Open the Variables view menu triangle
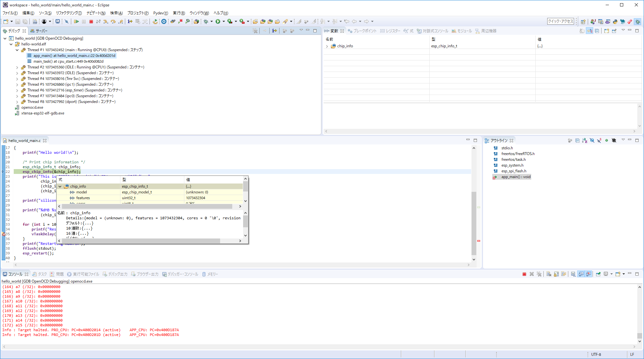This screenshot has width=644, height=359. click(623, 31)
